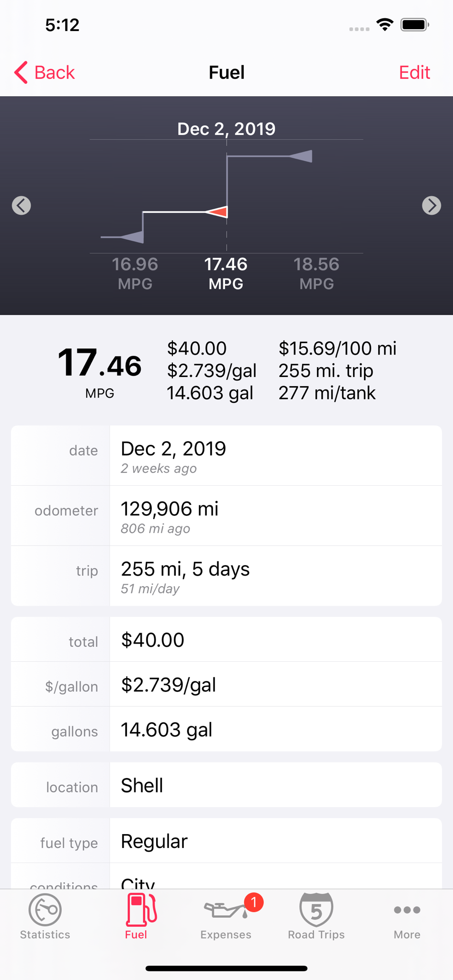The image size is (453, 980).
Task: Show previous fill-up with left arrow
Action: click(x=22, y=206)
